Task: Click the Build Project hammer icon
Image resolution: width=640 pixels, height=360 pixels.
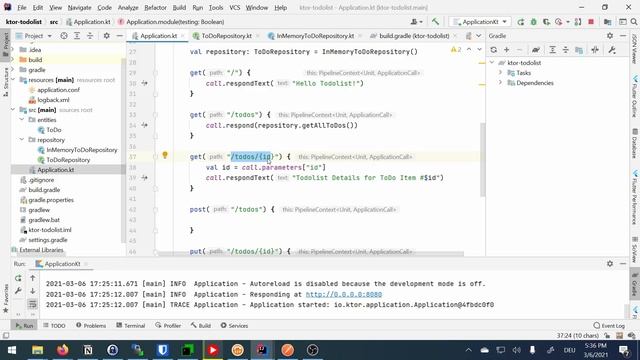Action: [436, 22]
